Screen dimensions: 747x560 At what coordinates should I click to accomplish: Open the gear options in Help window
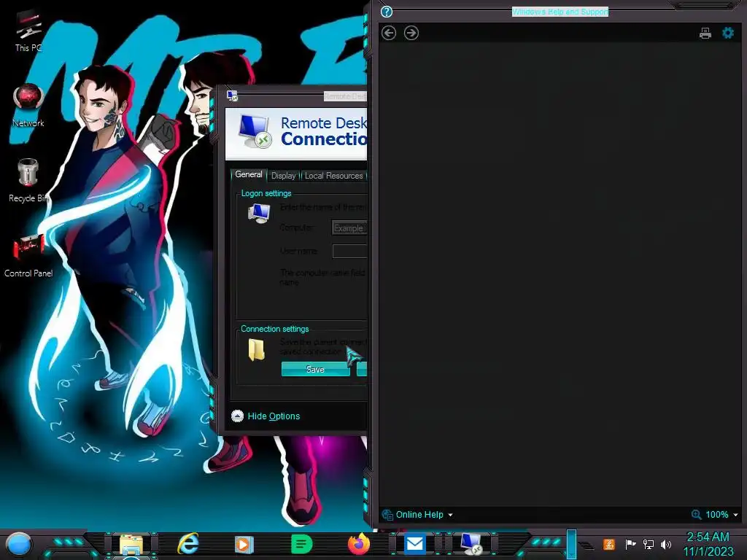click(728, 33)
